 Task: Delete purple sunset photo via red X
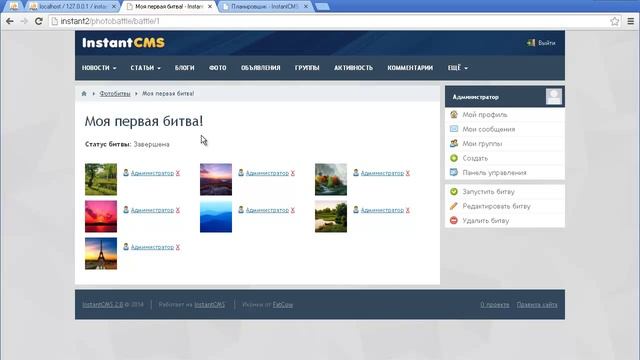point(293,173)
